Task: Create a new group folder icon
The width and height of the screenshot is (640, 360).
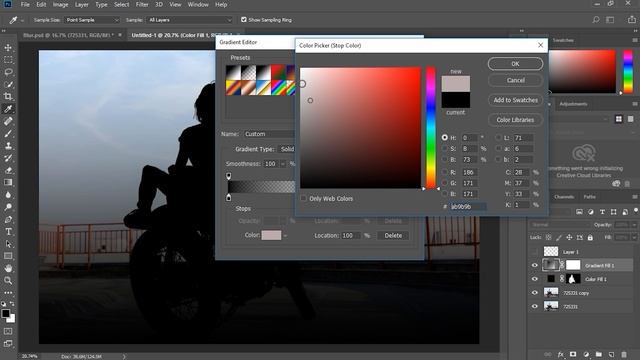Action: [x=598, y=354]
